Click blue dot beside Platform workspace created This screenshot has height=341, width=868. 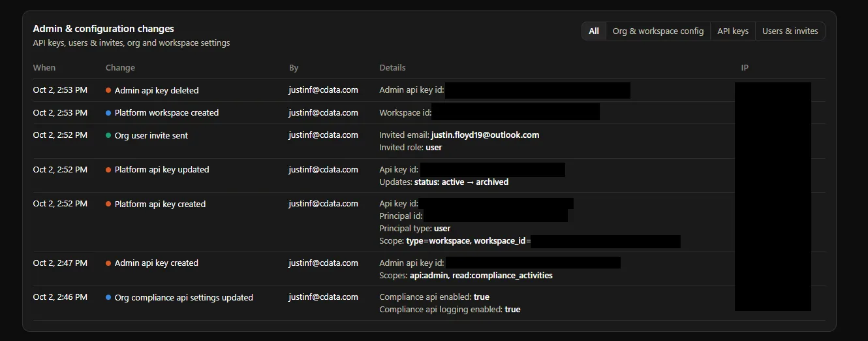pos(108,113)
